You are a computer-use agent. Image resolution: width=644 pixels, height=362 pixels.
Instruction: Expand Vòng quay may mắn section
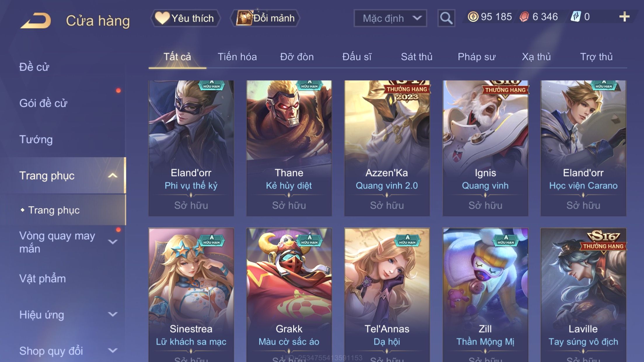point(113,242)
